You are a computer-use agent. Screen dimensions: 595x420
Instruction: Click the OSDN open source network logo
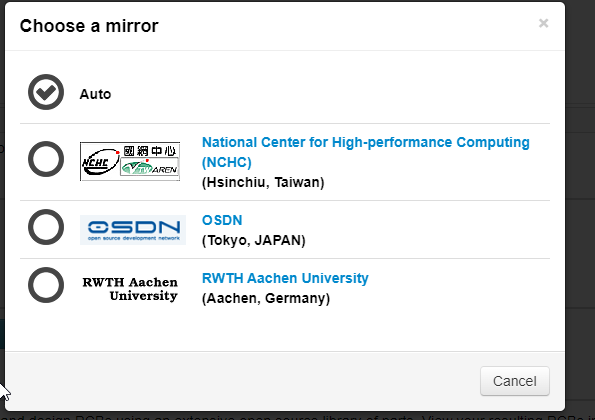(x=133, y=230)
